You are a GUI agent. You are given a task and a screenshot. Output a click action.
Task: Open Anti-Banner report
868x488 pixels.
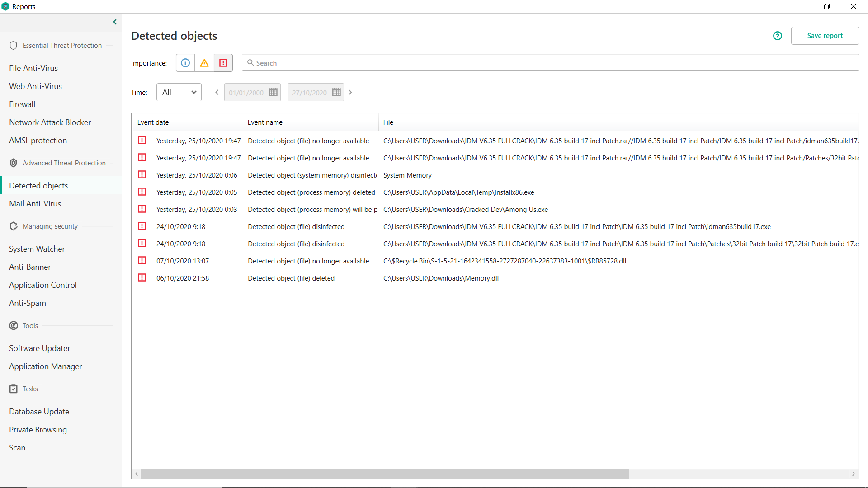[30, 267]
